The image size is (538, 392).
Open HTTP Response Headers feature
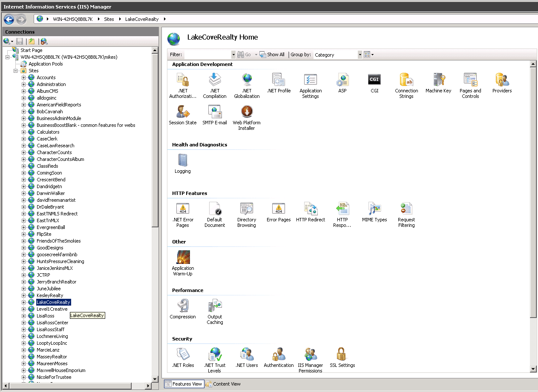coord(342,215)
